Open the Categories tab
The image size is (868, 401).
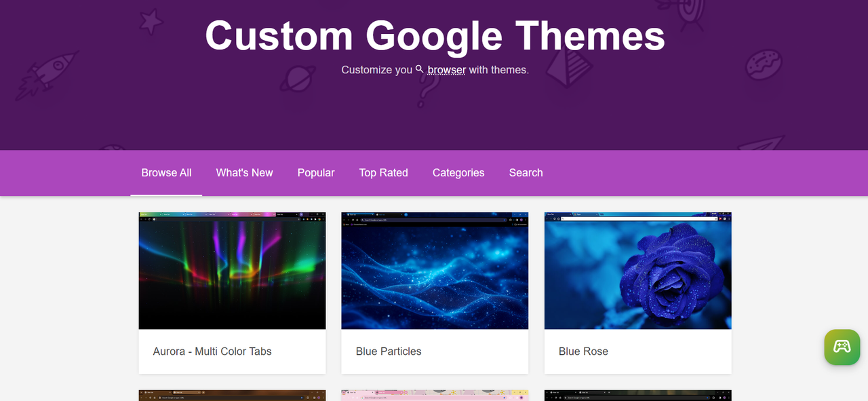point(458,173)
